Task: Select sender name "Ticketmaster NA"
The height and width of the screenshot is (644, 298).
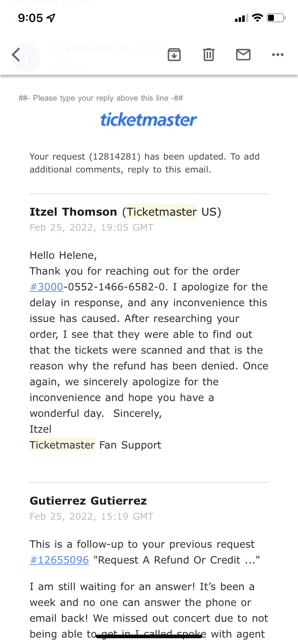Action: point(90,48)
